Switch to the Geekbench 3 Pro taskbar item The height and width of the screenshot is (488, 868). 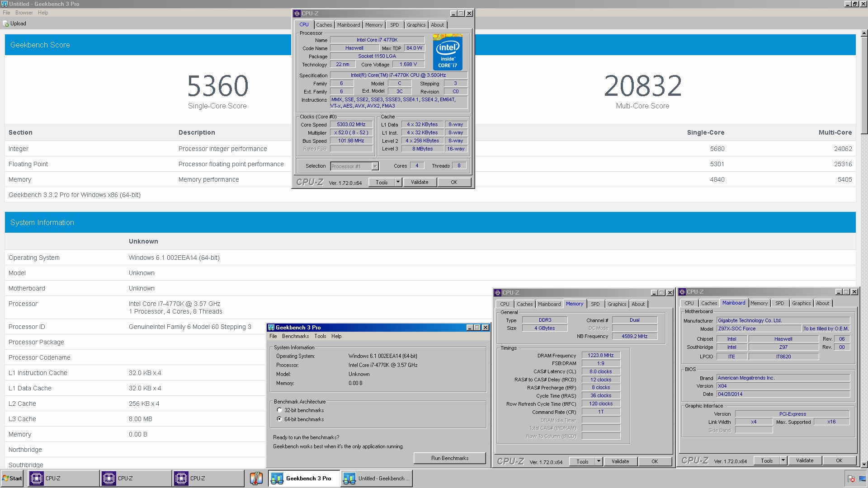point(304,478)
